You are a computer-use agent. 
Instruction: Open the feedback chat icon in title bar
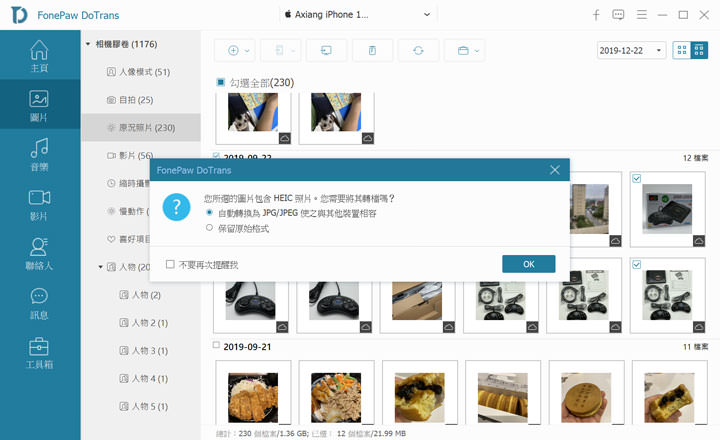618,15
